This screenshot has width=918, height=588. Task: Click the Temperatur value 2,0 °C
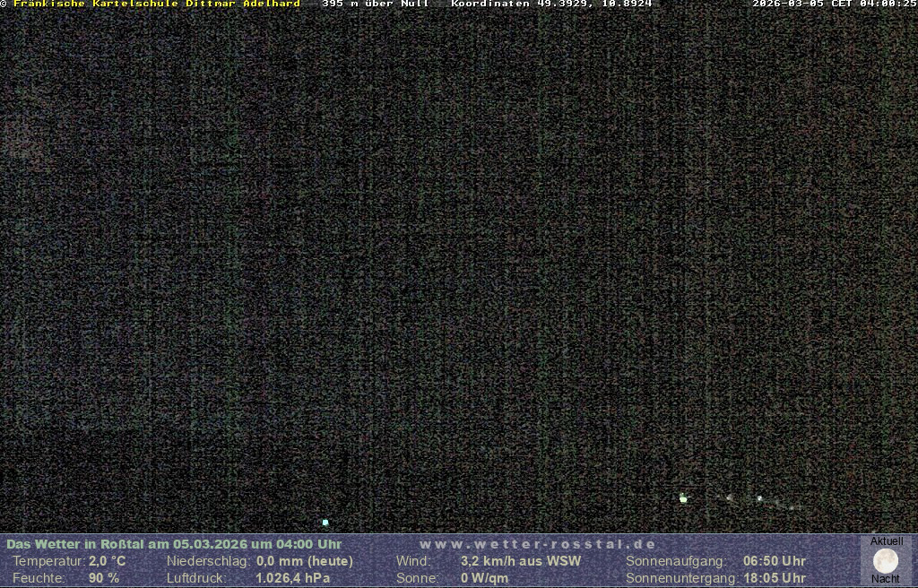[107, 561]
